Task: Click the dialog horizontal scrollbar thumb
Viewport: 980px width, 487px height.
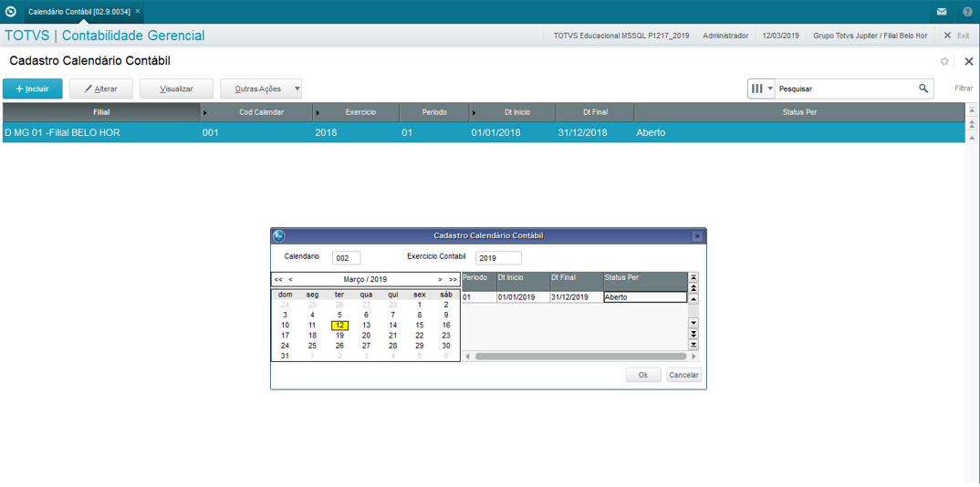Action: click(580, 357)
